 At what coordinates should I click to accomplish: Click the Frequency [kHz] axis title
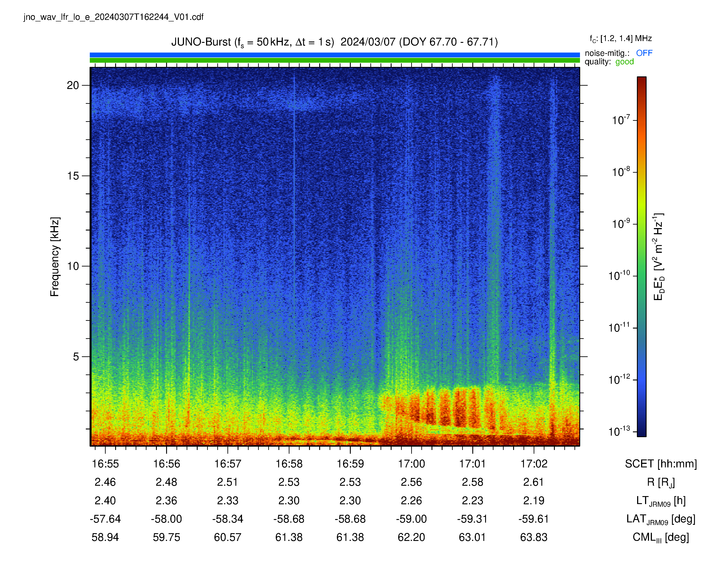coord(55,257)
